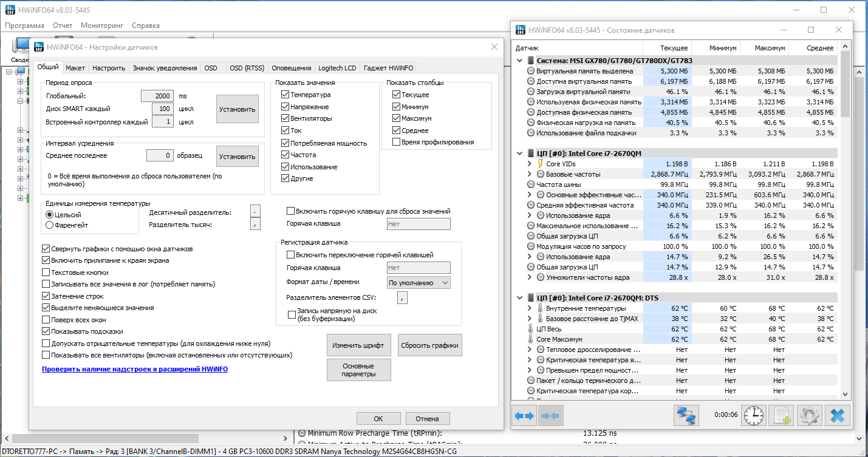The width and height of the screenshot is (868, 457).
Task: Open the Формат даты / времени dropdown
Action: coord(419,283)
